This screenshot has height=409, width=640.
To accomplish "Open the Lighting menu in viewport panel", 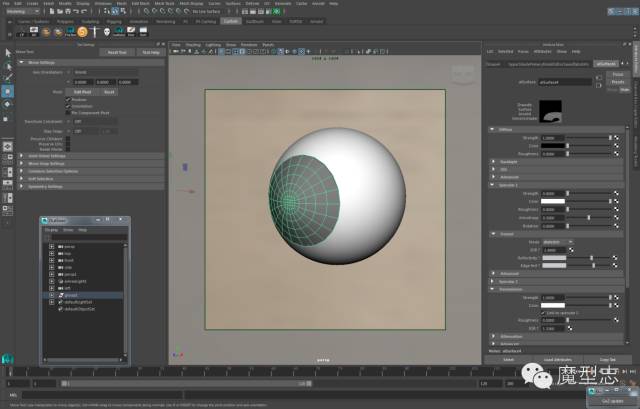I will click(213, 45).
